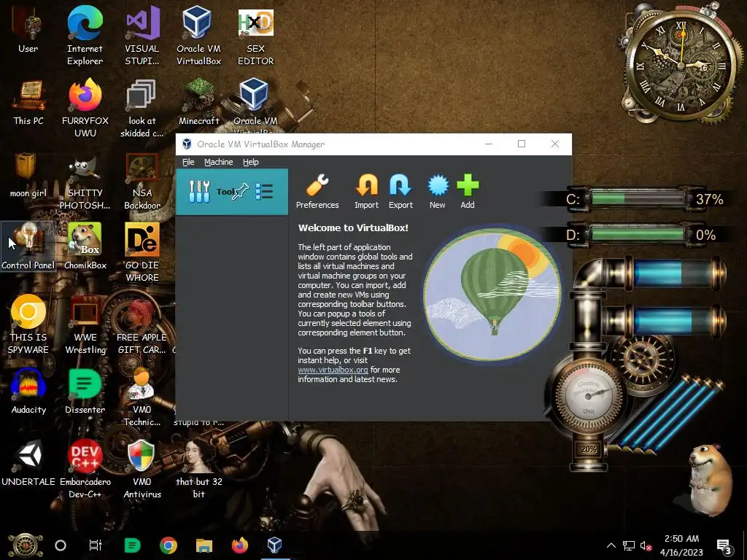This screenshot has width=747, height=560.
Task: Pin the Tools pane with pushpin icon
Action: point(241,192)
